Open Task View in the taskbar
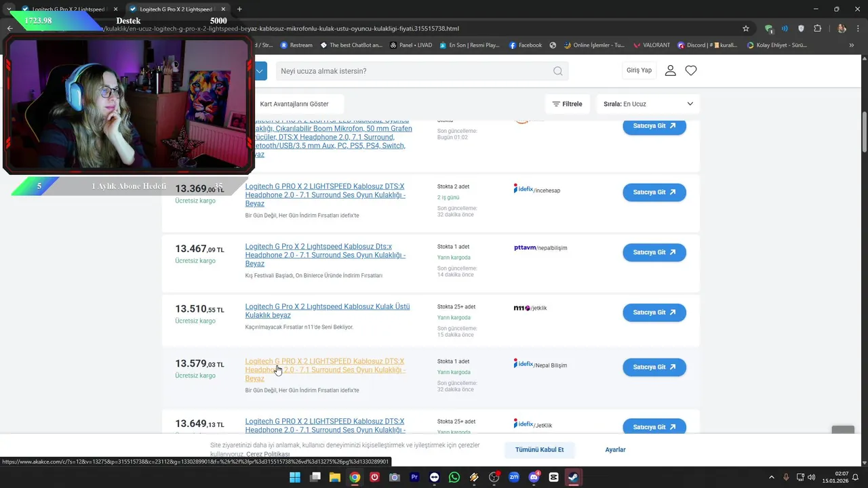 pyautogui.click(x=315, y=477)
